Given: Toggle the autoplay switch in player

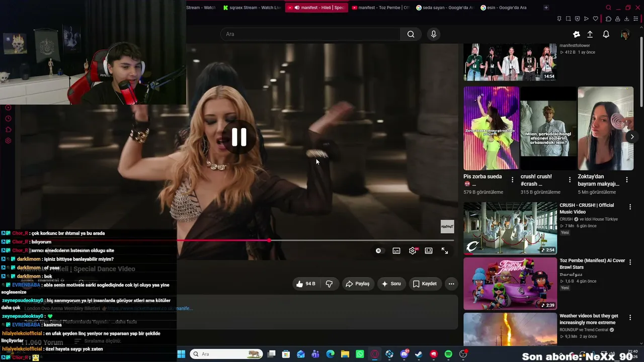Looking at the screenshot, I should (378, 251).
